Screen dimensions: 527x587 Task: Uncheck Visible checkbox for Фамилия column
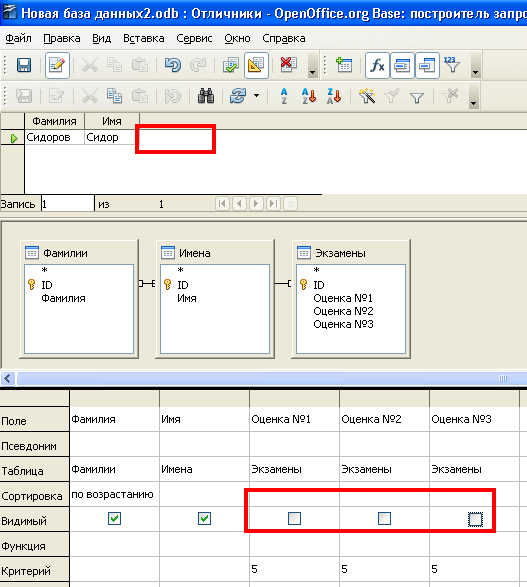pyautogui.click(x=114, y=518)
